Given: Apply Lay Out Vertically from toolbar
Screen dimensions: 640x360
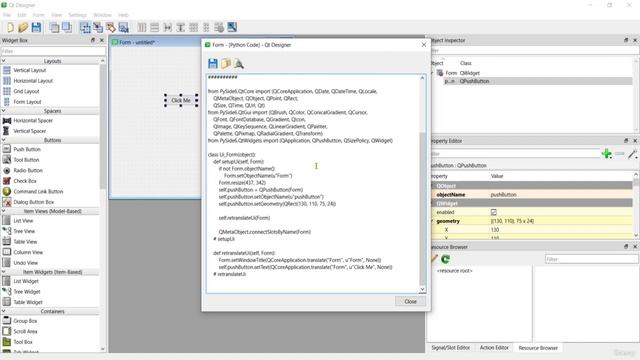Looking at the screenshot, I should coord(154,27).
